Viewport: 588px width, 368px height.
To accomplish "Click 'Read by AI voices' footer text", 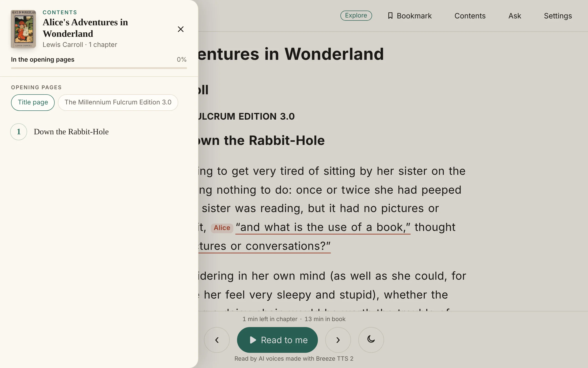I will click(294, 359).
